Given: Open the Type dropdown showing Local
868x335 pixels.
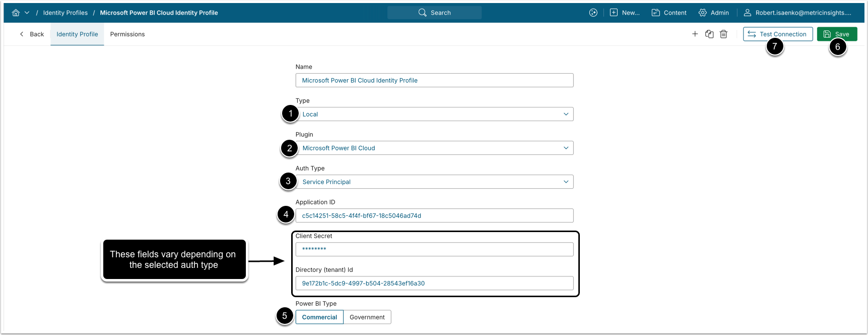Looking at the screenshot, I should click(434, 114).
